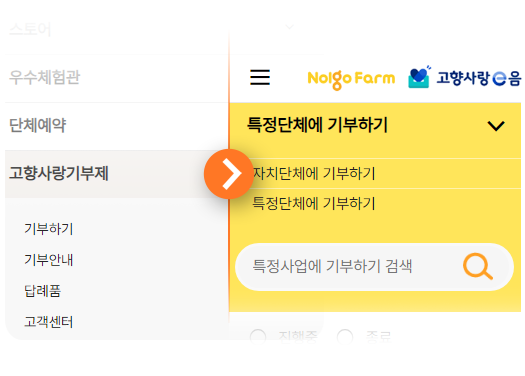Expand the 스토어 menu chevron

point(290,26)
